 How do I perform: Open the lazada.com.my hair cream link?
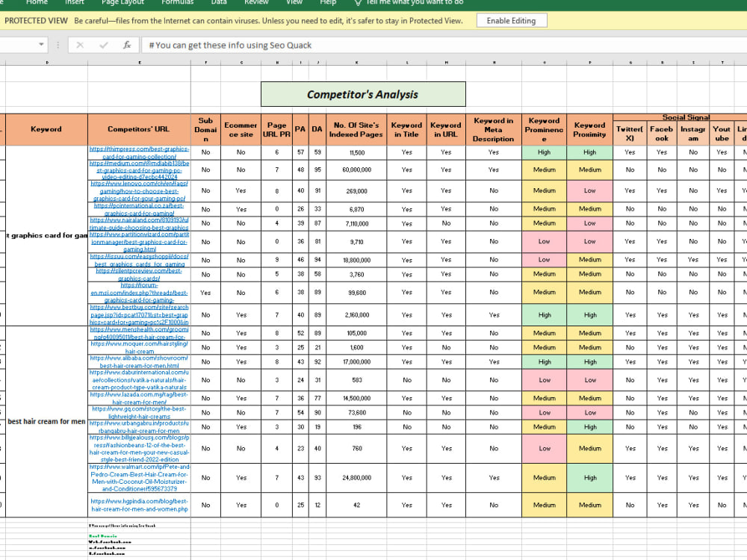coord(139,398)
